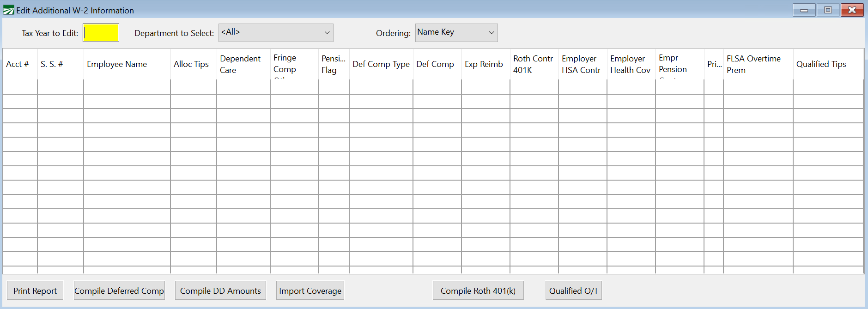
Task: Click the Qualified Tips column header
Action: click(821, 64)
